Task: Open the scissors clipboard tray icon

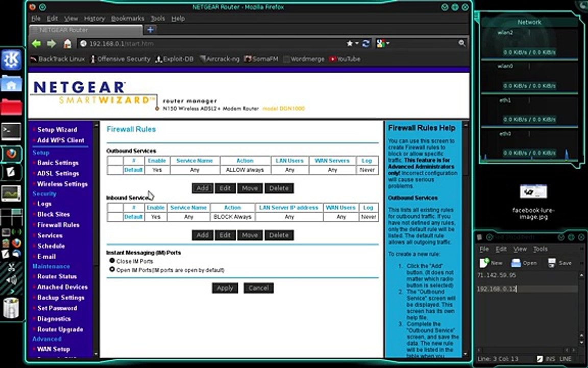Action: tap(11, 267)
